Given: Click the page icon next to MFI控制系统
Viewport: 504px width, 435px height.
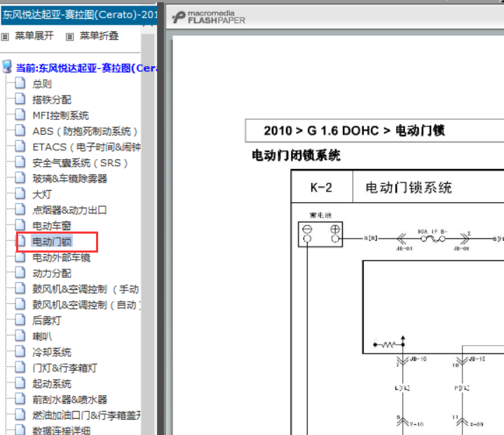Looking at the screenshot, I should (x=20, y=115).
